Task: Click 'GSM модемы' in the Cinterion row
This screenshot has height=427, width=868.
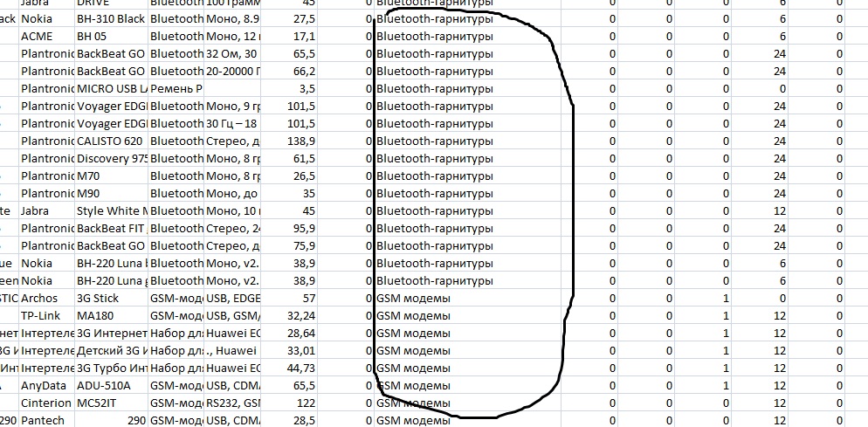Action: (x=414, y=403)
